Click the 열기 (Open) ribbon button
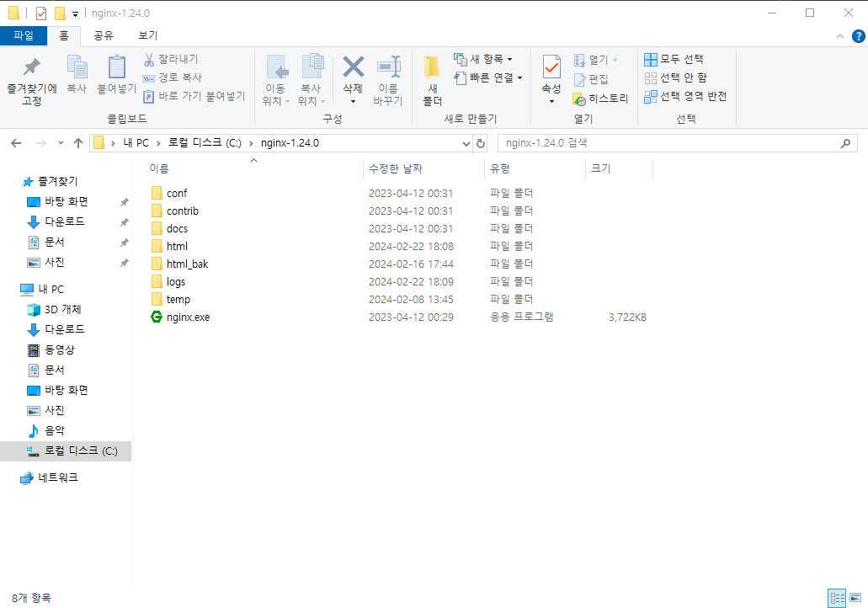 (x=595, y=59)
